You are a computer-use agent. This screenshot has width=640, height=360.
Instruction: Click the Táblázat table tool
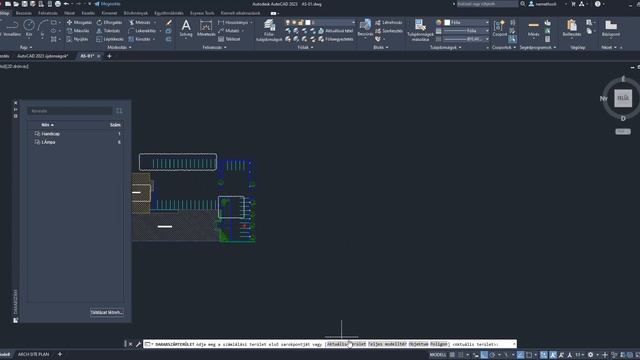pyautogui.click(x=229, y=39)
